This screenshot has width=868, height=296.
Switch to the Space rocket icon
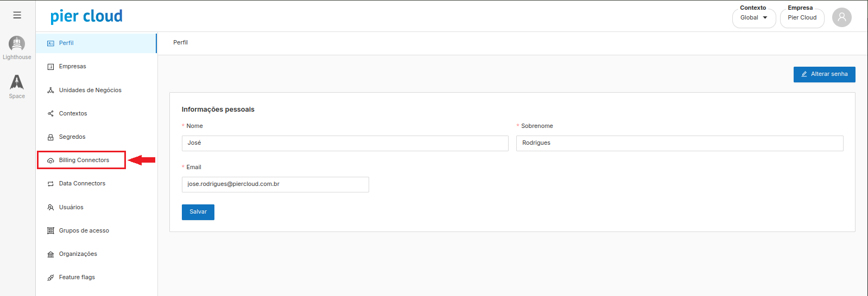tap(17, 82)
